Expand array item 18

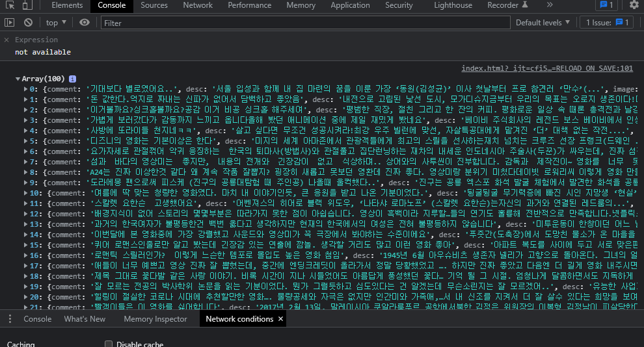coord(25,276)
